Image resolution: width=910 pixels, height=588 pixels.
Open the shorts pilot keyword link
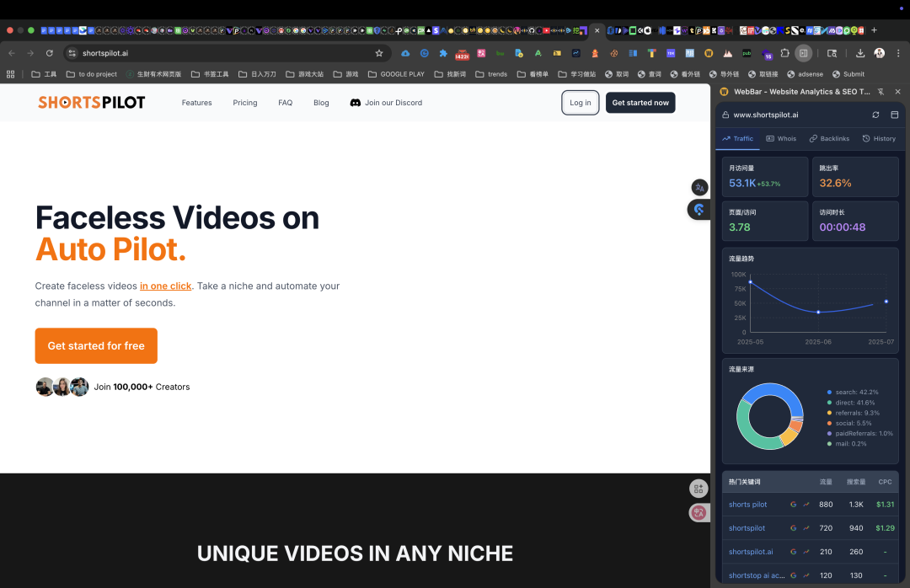click(x=747, y=505)
